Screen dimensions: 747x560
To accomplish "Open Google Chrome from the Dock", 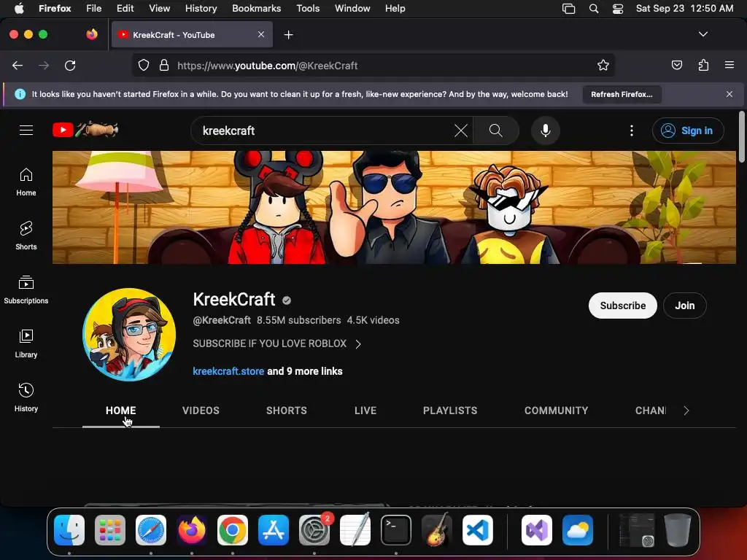I will [x=233, y=530].
